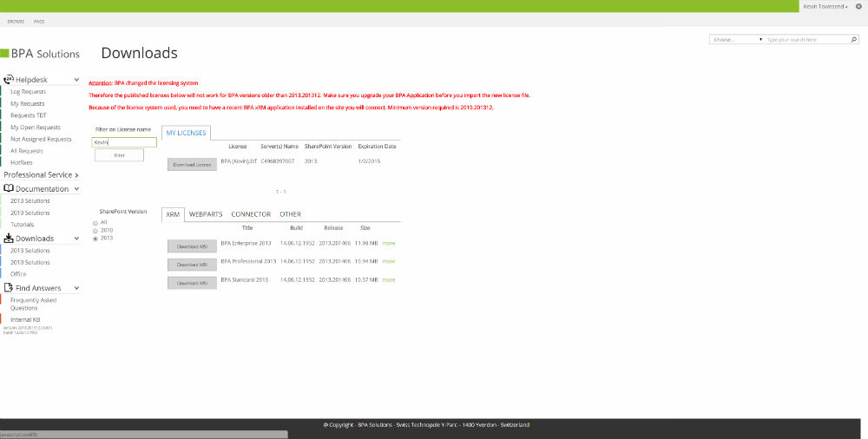Open My Open Requests link

click(36, 128)
